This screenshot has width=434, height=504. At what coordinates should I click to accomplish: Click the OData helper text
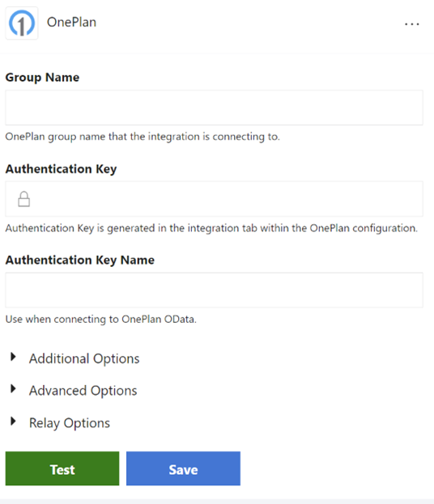[x=101, y=320]
